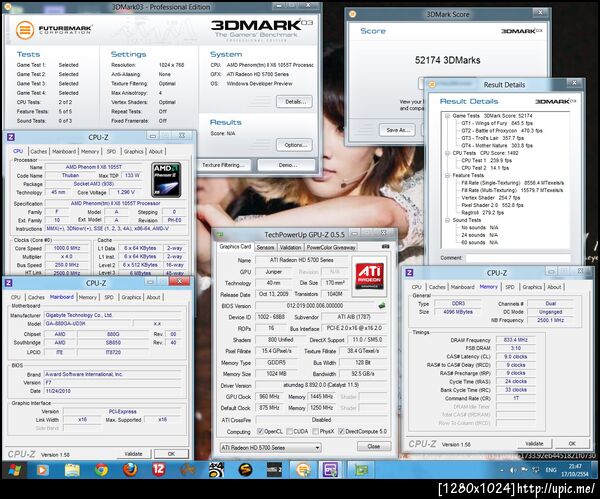
Task: Launch Google Chrome from the taskbar
Action: [101, 470]
